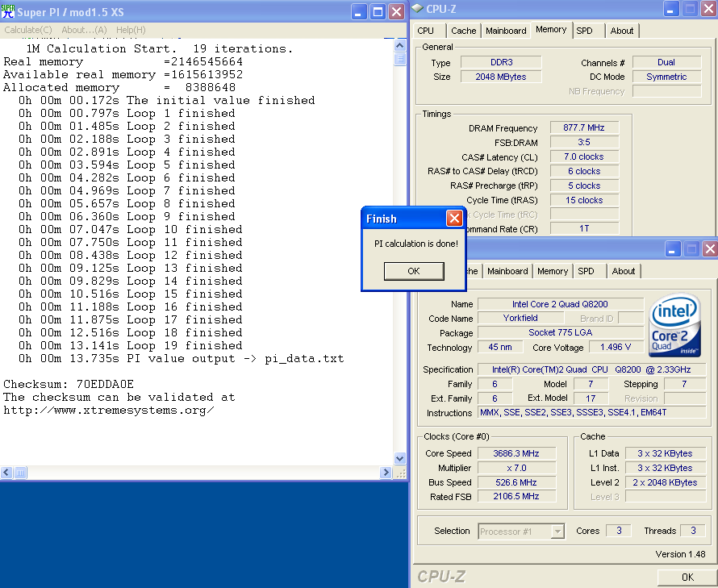Viewport: 718px width, 588px height.
Task: Click the scroll up arrow in Super PI
Action: click(400, 45)
